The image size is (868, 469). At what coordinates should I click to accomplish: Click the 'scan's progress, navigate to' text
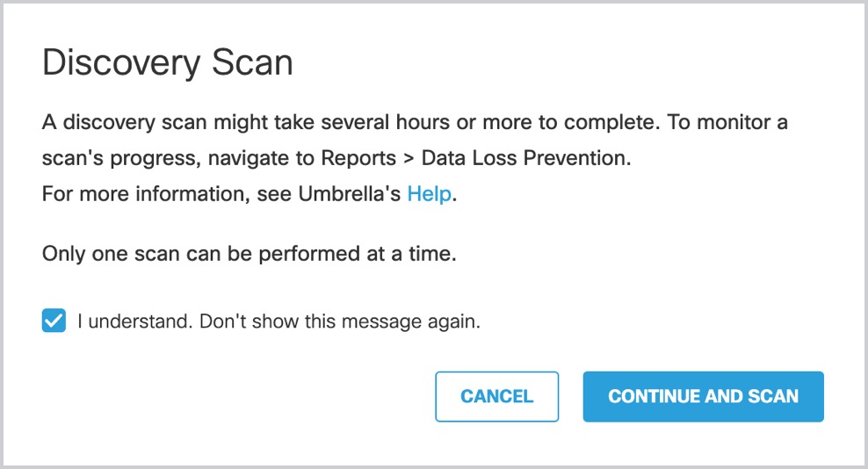coord(178,158)
